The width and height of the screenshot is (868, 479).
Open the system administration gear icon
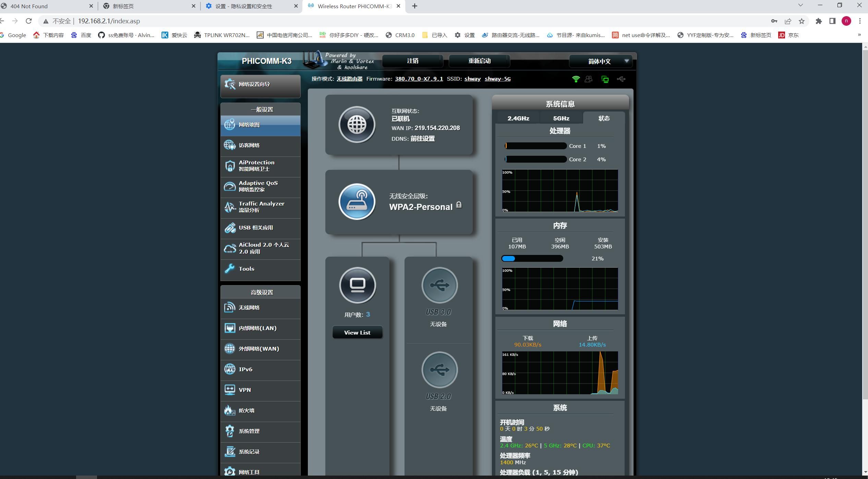(230, 431)
